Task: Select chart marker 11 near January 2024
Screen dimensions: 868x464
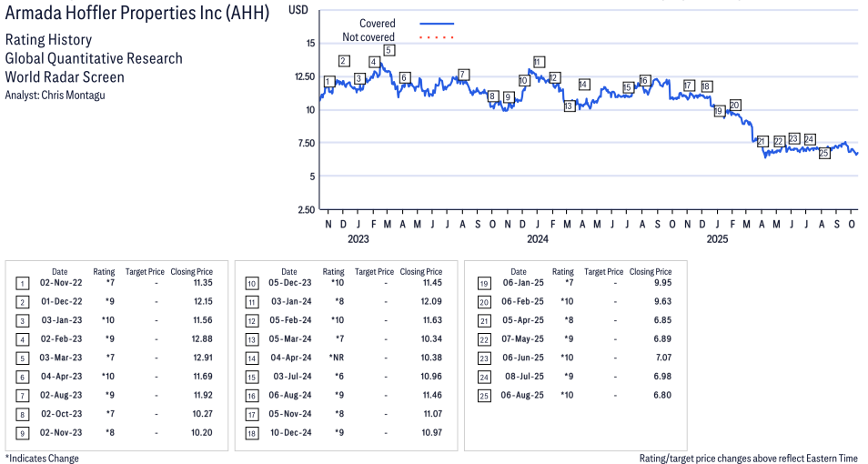Action: click(538, 62)
